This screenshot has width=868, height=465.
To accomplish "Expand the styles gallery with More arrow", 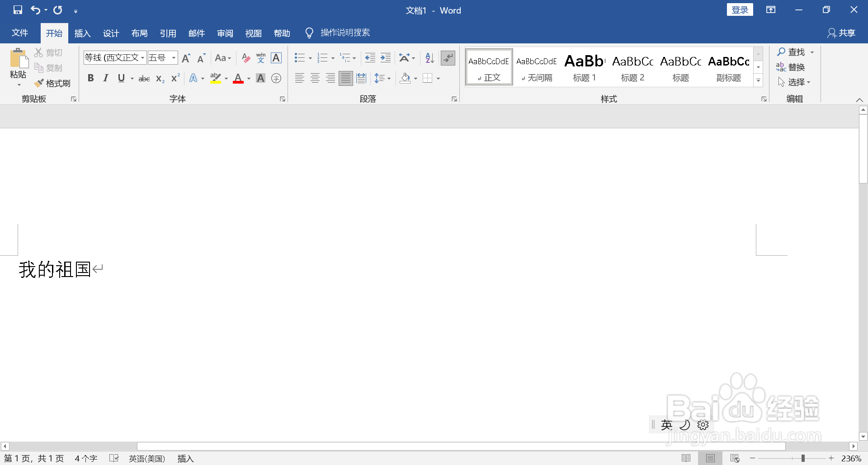I will (758, 80).
